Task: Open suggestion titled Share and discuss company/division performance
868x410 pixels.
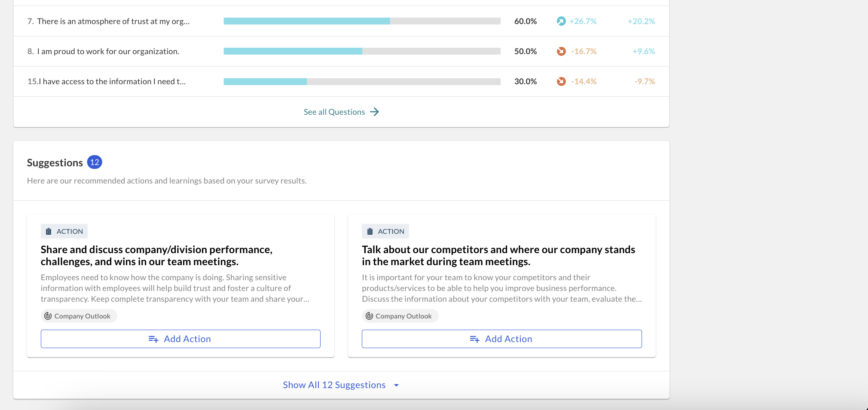Action: 157,256
